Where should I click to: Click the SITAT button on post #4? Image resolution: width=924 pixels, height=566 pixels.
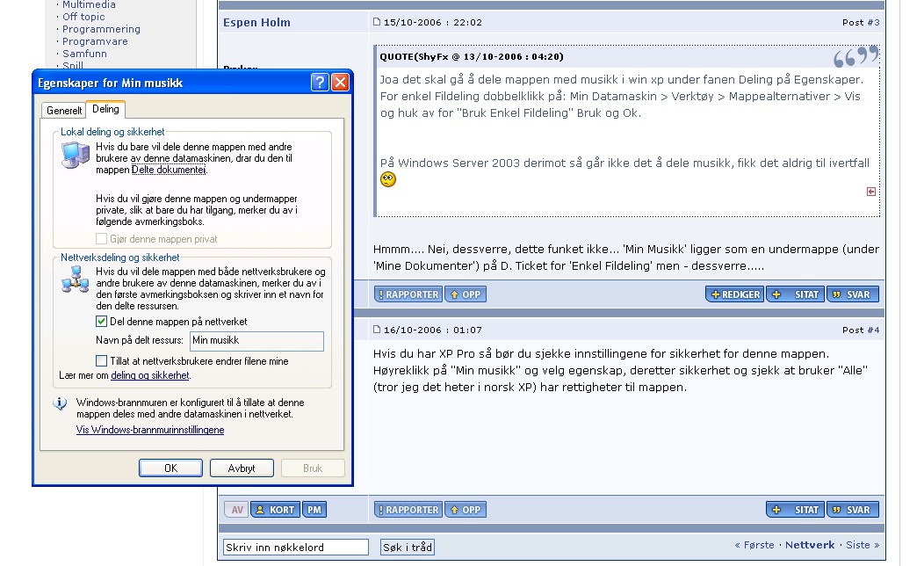(x=796, y=510)
